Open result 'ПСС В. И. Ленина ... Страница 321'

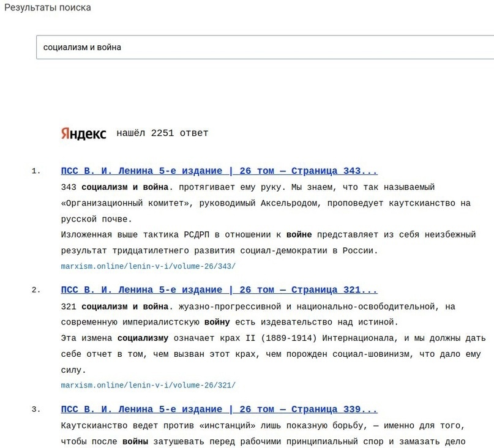click(x=219, y=289)
